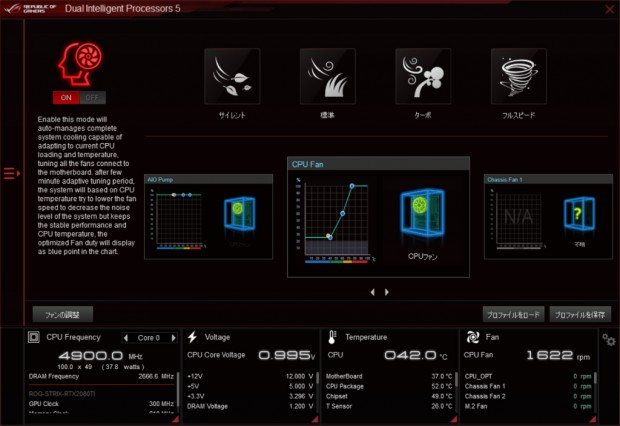Click the DRAM Voltage row
The width and height of the screenshot is (620, 426).
[x=250, y=406]
